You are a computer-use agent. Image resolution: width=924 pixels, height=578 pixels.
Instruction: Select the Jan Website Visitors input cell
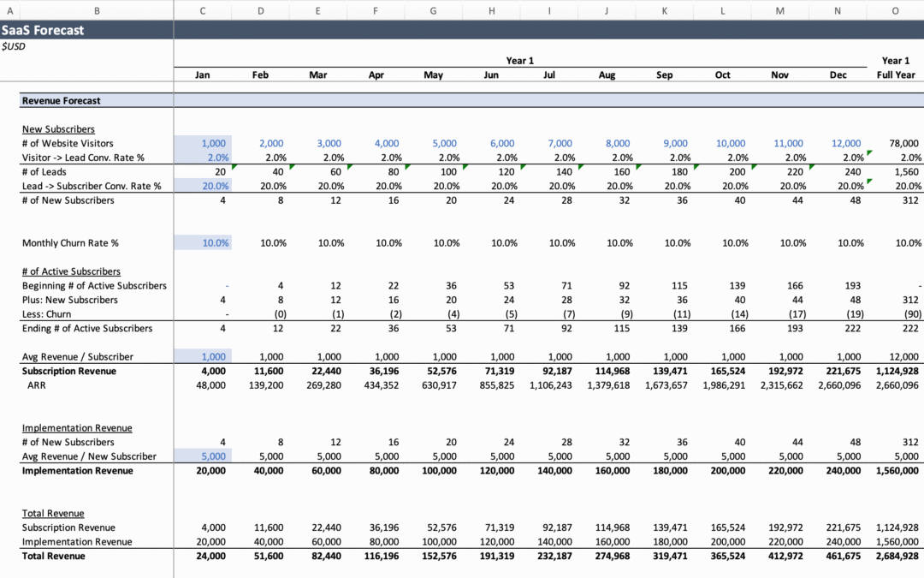click(x=203, y=143)
